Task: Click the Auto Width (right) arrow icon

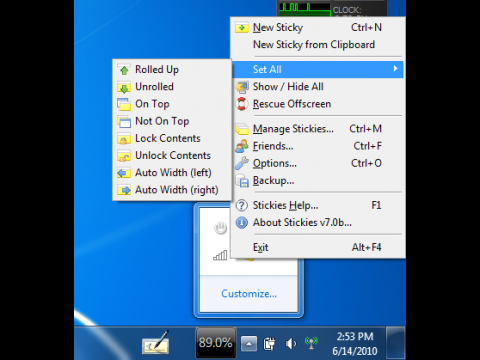Action: click(124, 190)
